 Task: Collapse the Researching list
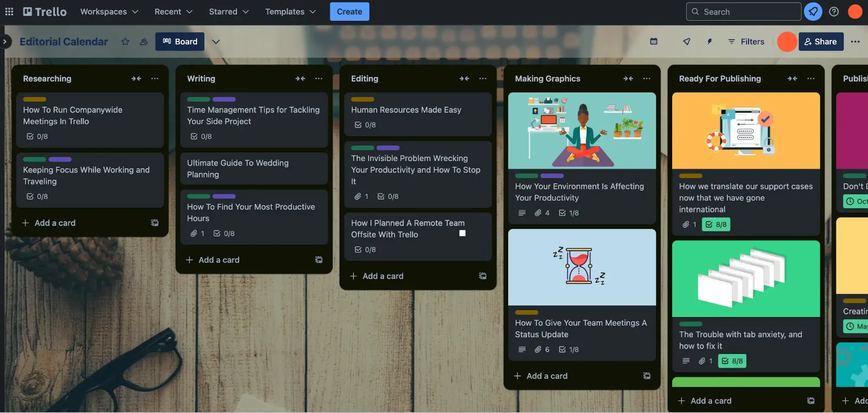(x=136, y=79)
